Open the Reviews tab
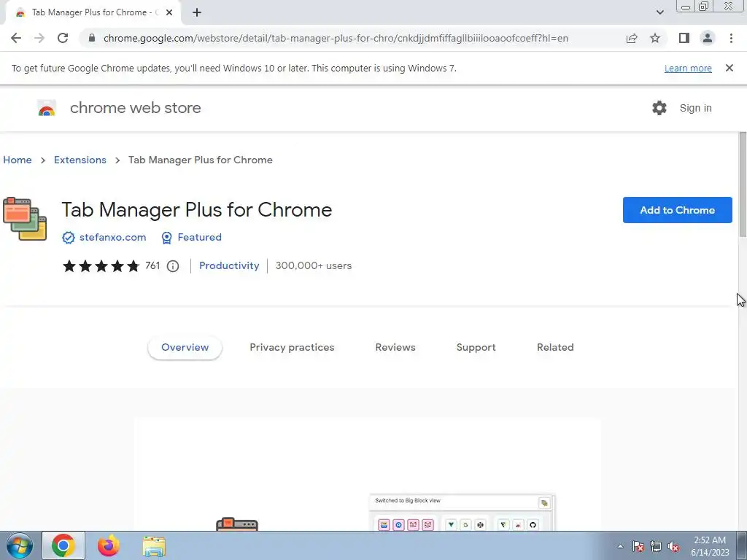Image resolution: width=747 pixels, height=560 pixels. [x=395, y=348]
